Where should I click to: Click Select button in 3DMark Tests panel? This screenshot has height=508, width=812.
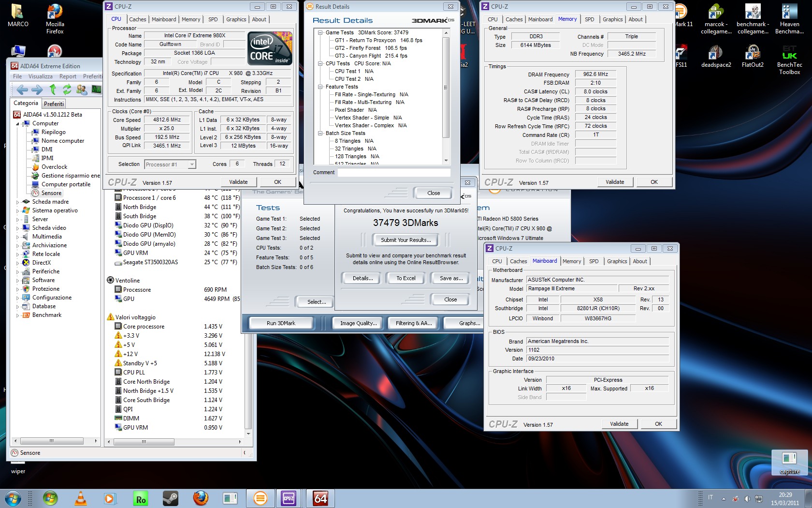(x=316, y=302)
